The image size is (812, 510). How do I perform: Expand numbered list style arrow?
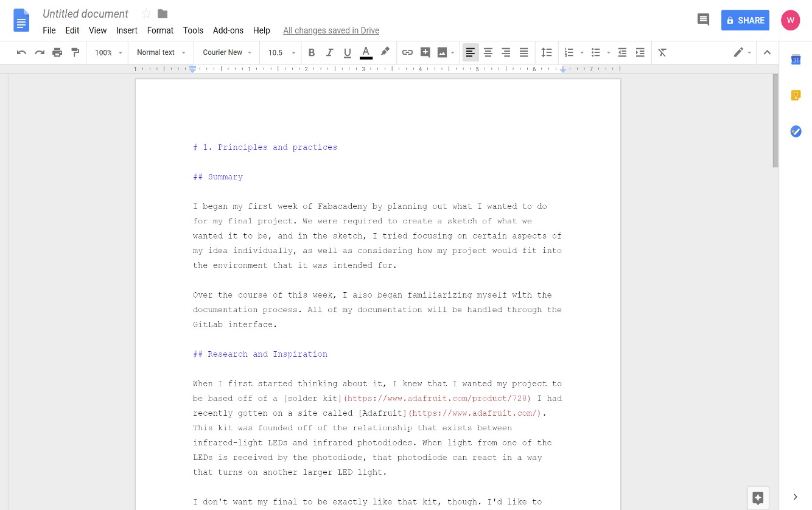click(x=582, y=53)
